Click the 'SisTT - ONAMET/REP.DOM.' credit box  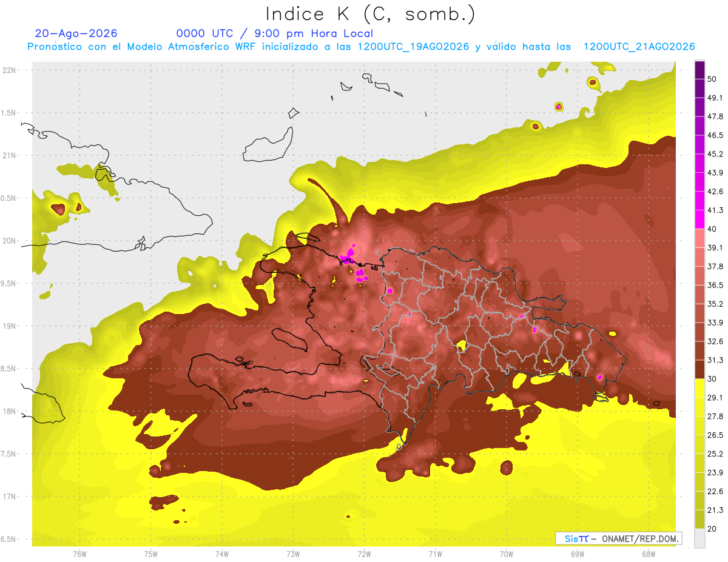click(x=619, y=538)
